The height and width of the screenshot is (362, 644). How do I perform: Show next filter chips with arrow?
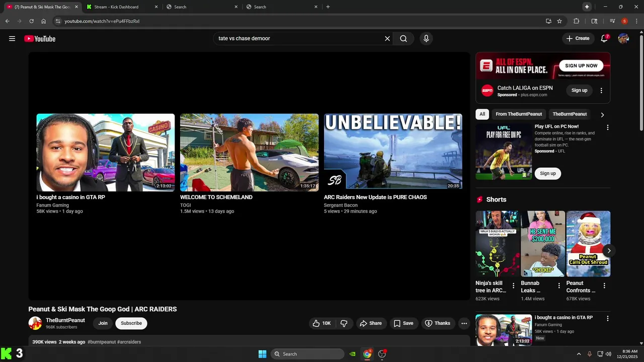(603, 115)
